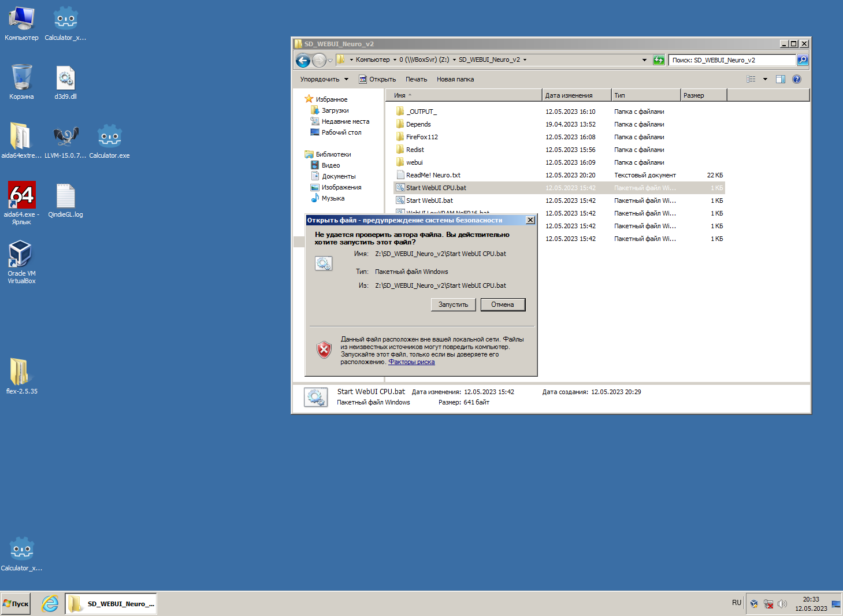Click Запустить to run the file
The width and height of the screenshot is (843, 616).
point(453,305)
